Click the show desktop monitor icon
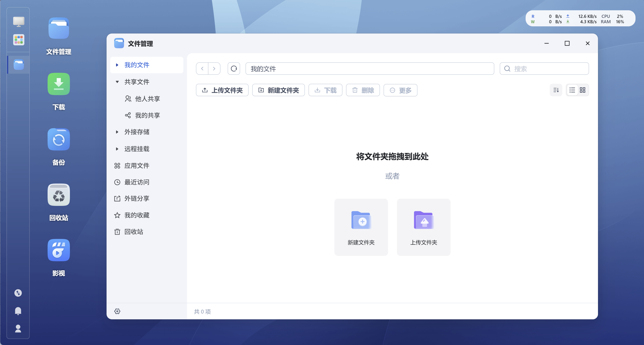 point(19,22)
